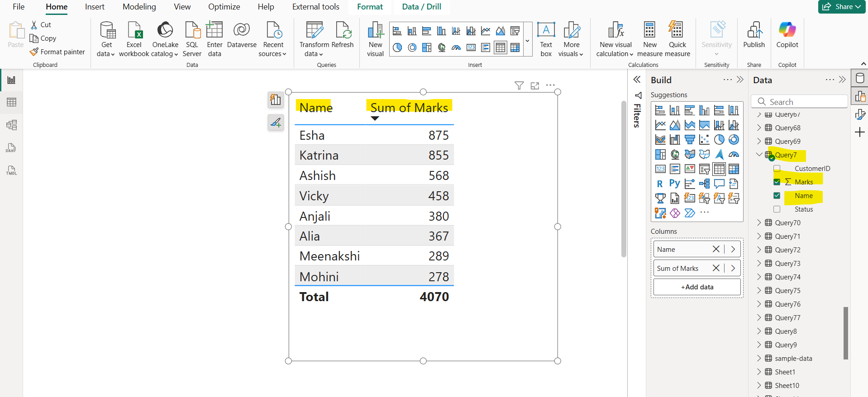Check the Status field checkbox
Viewport: 868px width, 397px height.
pos(777,209)
